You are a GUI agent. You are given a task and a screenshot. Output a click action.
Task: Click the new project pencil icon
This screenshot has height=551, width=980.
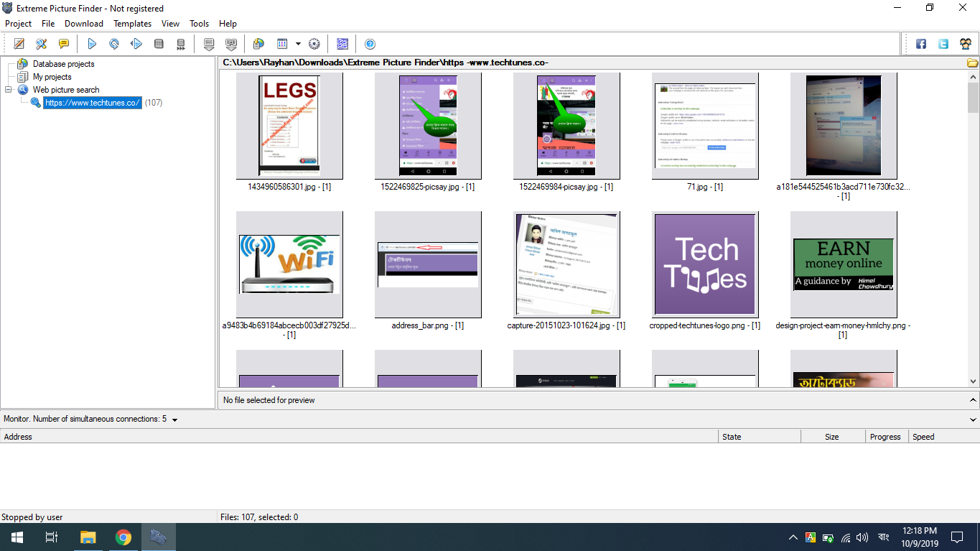(19, 44)
